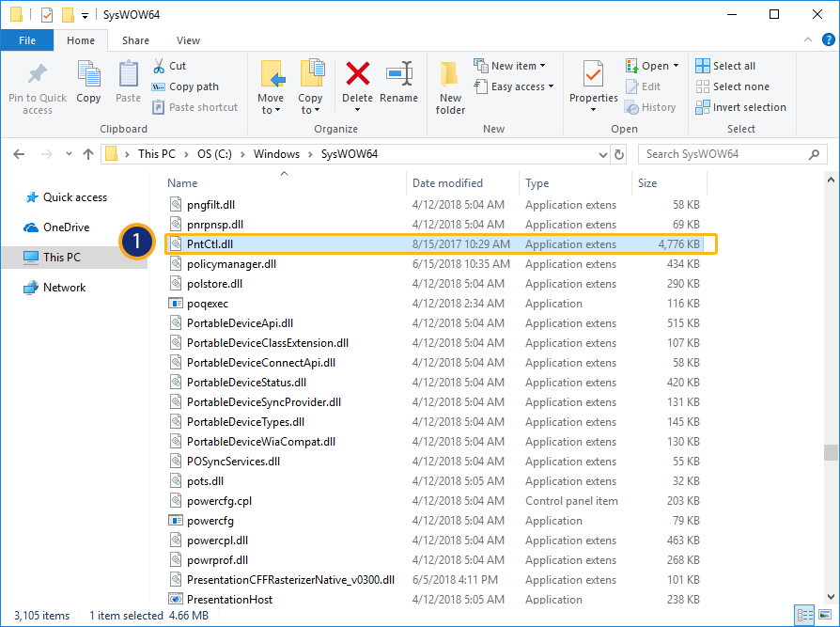Click Invert selection in Select group
840x627 pixels.
[x=740, y=107]
